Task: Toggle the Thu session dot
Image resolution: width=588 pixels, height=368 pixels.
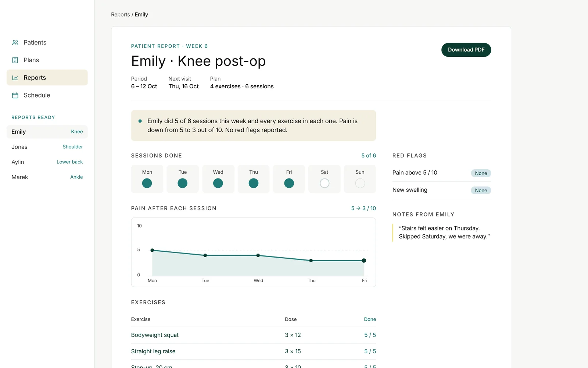Action: click(254, 183)
